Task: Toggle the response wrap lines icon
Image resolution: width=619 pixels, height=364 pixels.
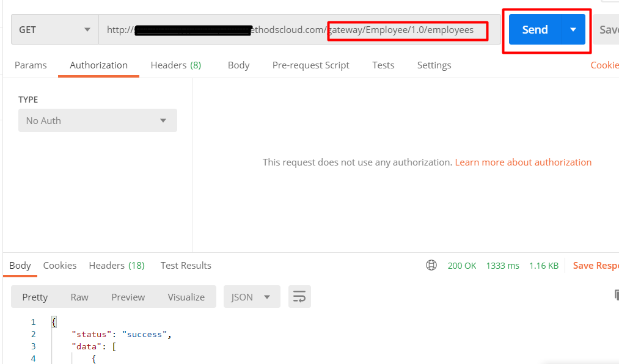Action: (299, 297)
